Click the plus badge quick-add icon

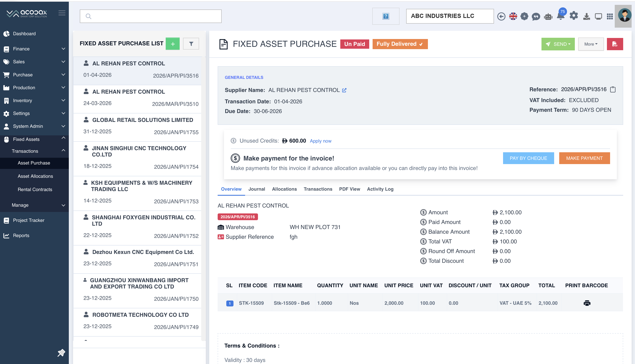pos(524,16)
